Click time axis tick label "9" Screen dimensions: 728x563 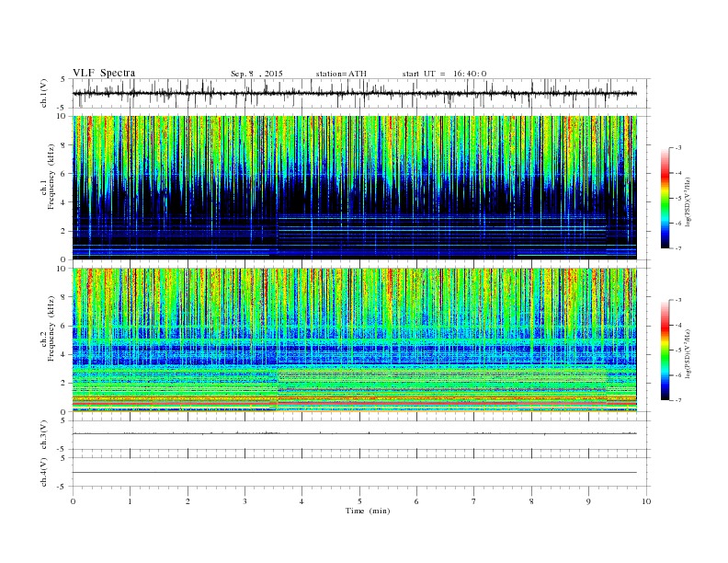[588, 501]
